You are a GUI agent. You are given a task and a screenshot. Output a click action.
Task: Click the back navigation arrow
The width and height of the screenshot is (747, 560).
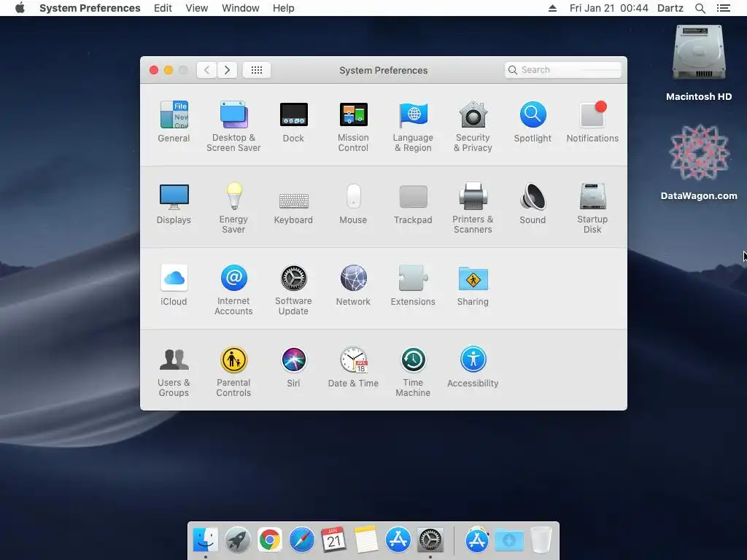(x=206, y=70)
